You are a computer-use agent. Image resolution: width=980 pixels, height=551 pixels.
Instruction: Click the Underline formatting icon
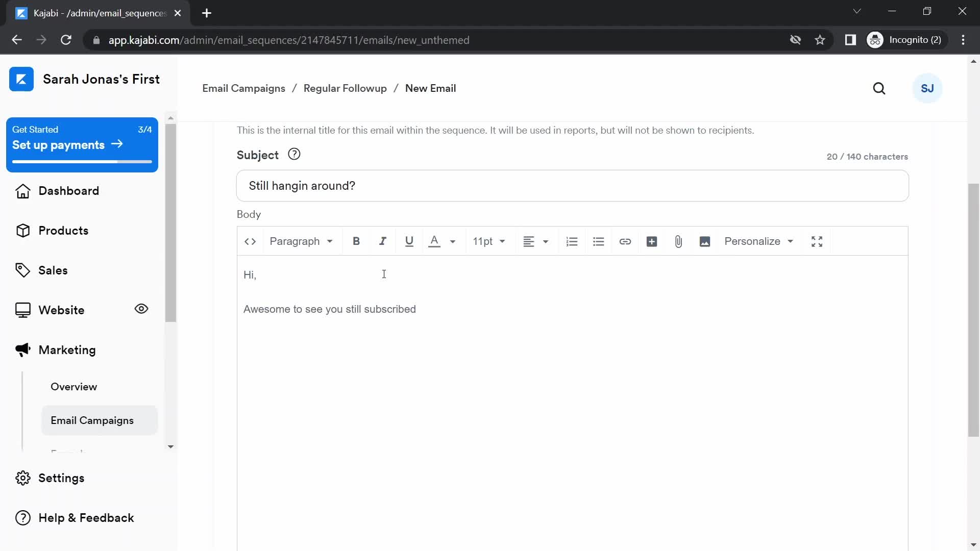click(408, 241)
